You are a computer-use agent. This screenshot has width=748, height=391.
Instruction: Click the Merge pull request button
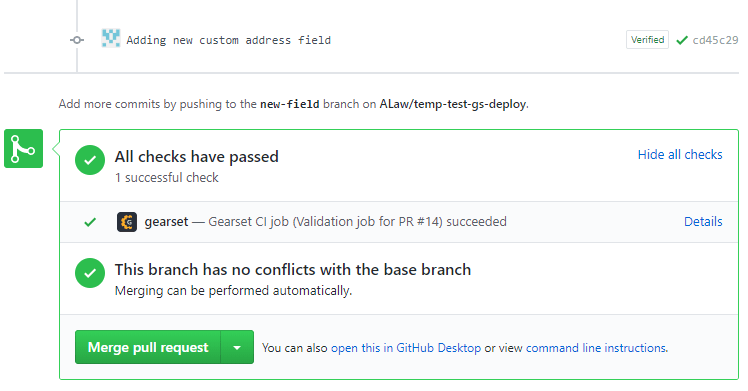[148, 347]
